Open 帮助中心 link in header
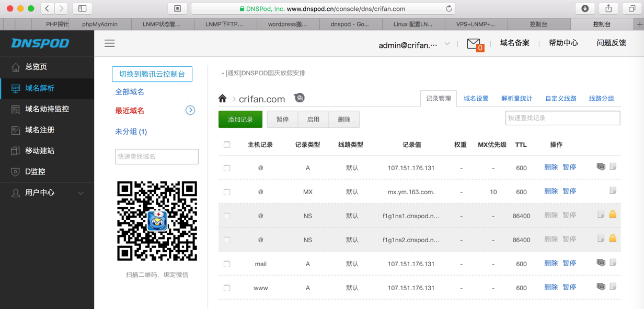 (x=563, y=43)
